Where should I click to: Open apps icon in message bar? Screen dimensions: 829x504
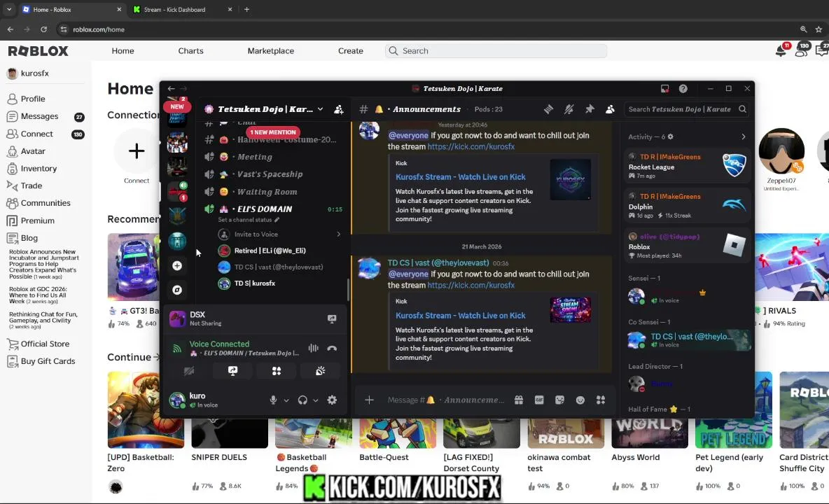pos(601,400)
